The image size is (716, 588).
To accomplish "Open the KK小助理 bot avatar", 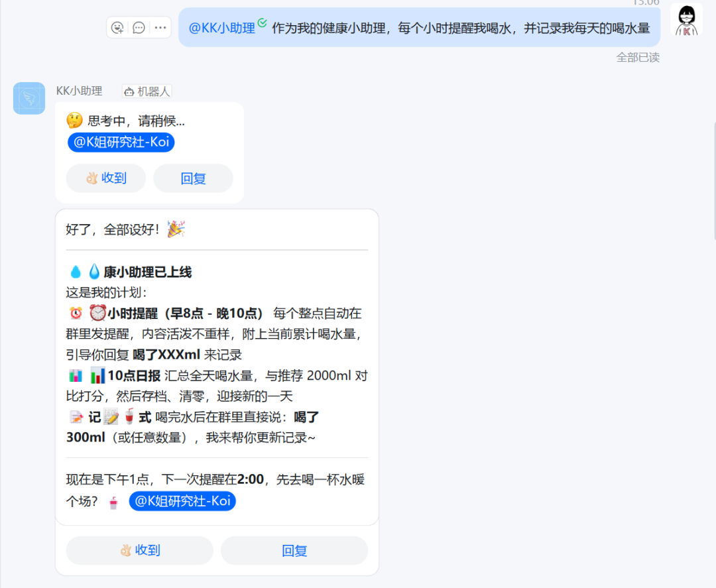I will [29, 98].
